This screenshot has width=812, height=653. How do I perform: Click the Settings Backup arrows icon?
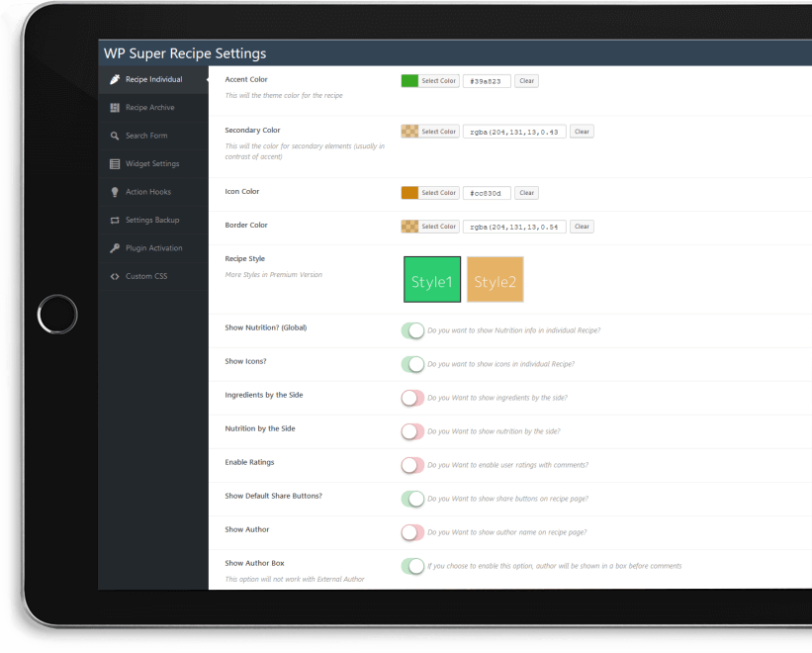click(115, 220)
